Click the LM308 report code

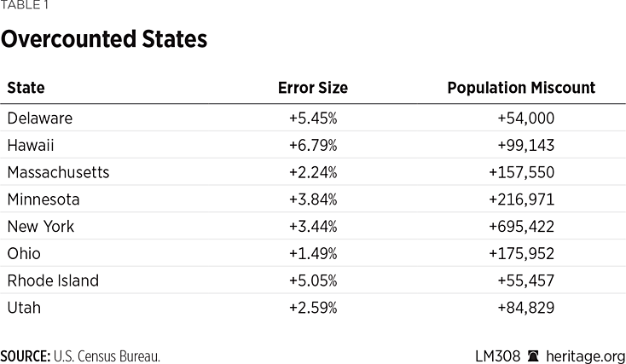pyautogui.click(x=496, y=355)
